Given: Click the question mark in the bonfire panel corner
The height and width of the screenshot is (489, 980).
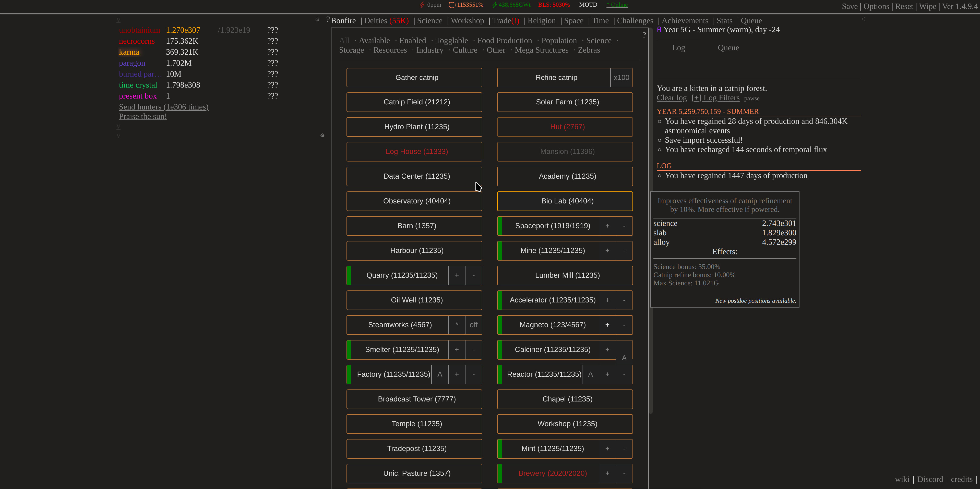Looking at the screenshot, I should click(x=644, y=35).
